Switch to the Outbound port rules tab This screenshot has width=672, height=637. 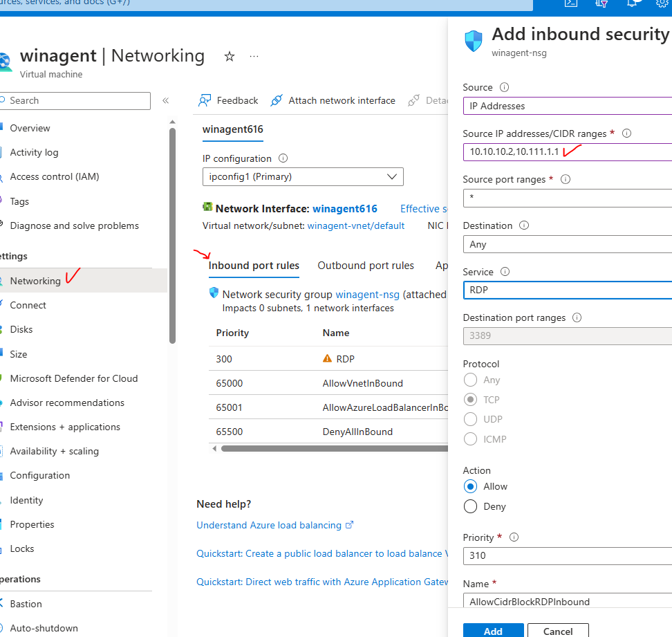pyautogui.click(x=366, y=265)
